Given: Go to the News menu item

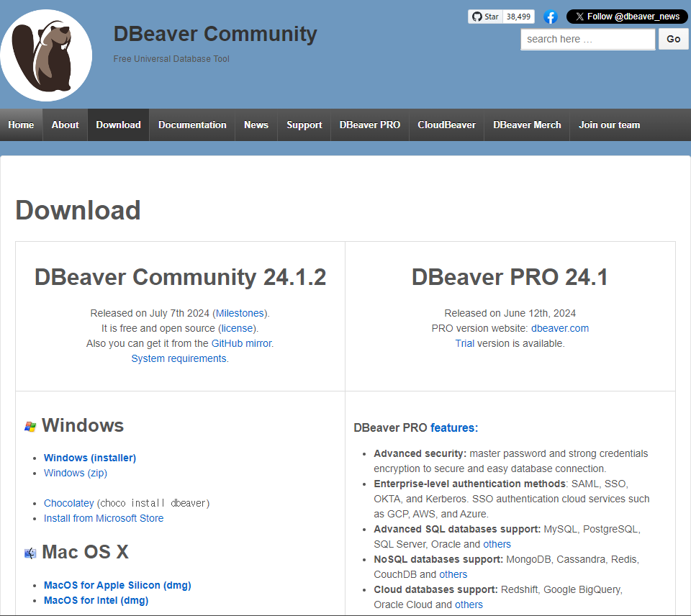Looking at the screenshot, I should [256, 125].
